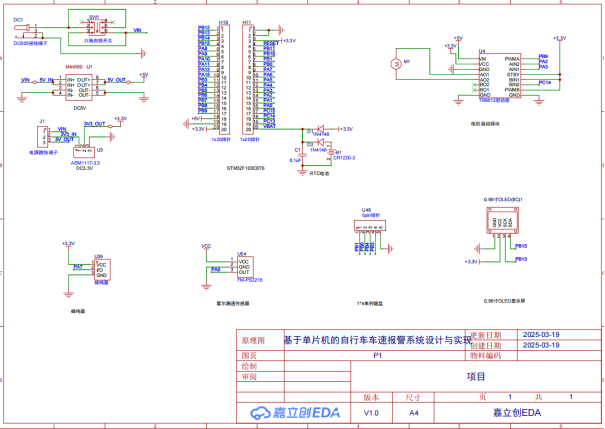Select the 原理图 field label
The image size is (605, 429).
pos(253,340)
